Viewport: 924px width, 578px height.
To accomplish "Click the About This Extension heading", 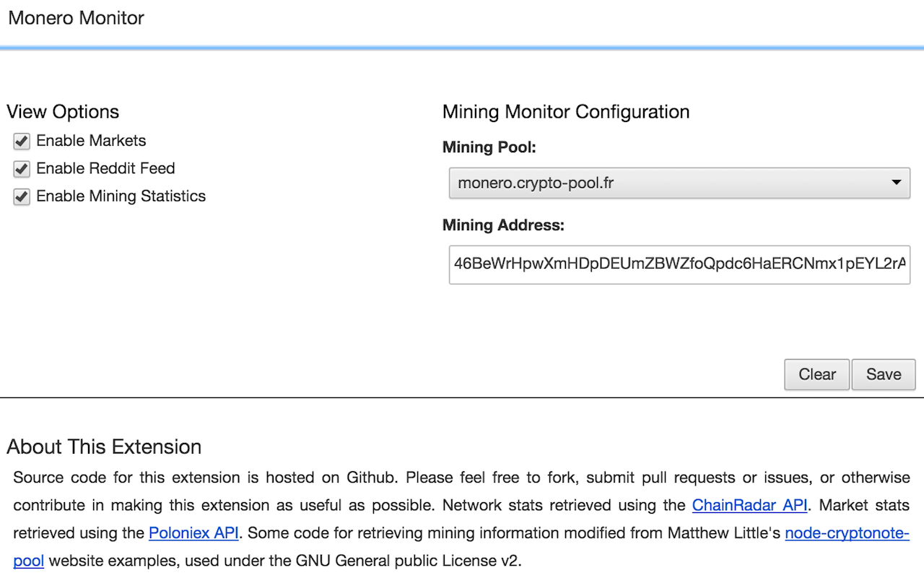I will [104, 447].
